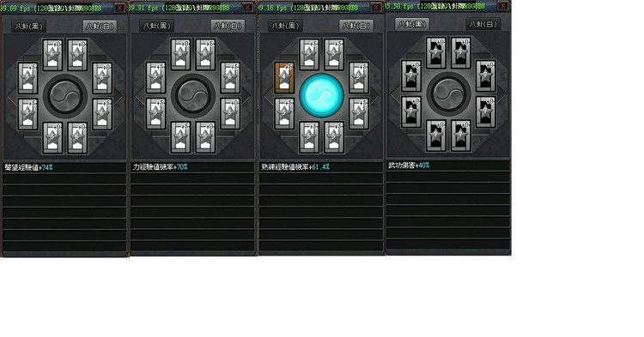This screenshot has height=337, width=644.
Task: Open 八卦(黑) tab in the 武功傷害 panel
Action: click(412, 24)
